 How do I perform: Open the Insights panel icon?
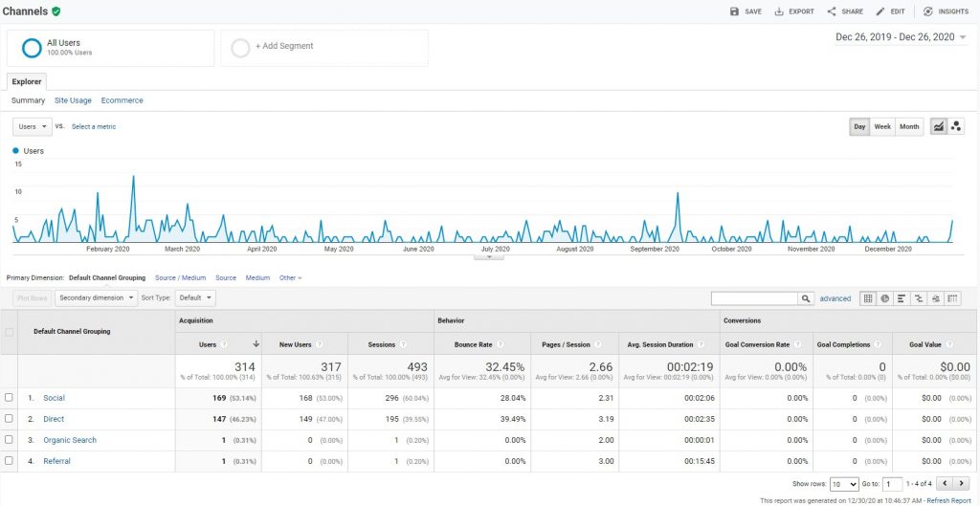(x=928, y=11)
